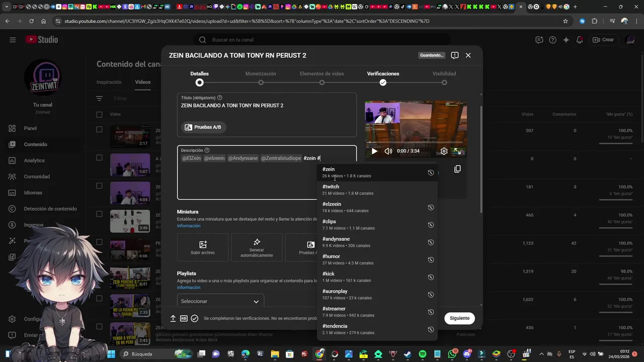Select the #kick hashtag suggestion
The width and height of the screenshot is (644, 362).
(x=377, y=277)
